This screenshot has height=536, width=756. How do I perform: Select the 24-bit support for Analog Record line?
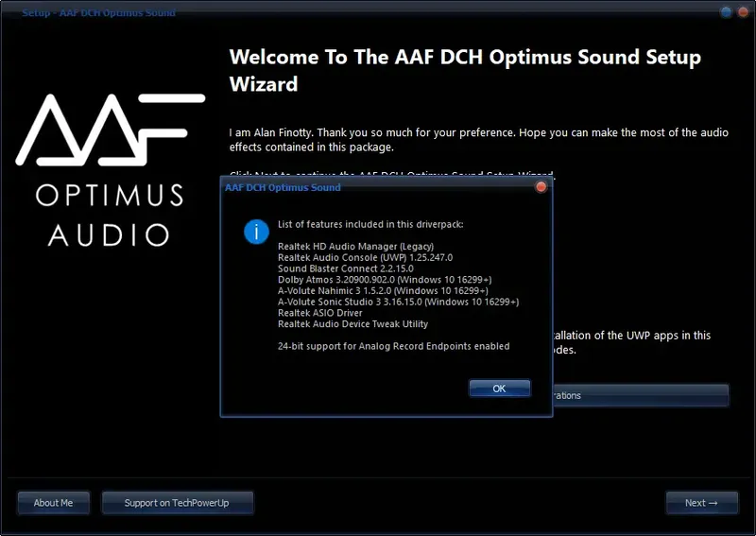[393, 346]
